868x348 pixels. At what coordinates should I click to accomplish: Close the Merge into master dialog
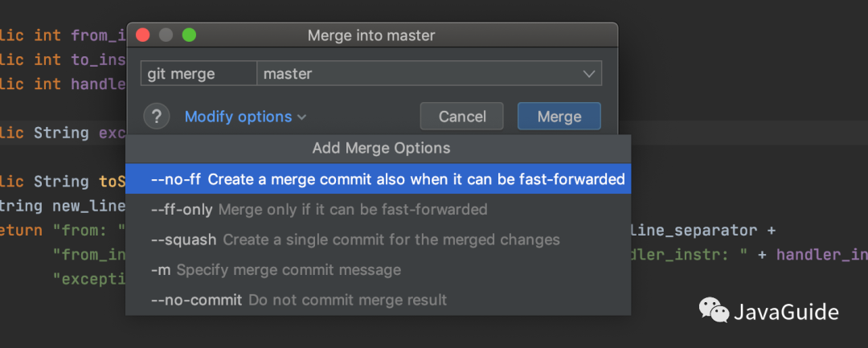tap(143, 35)
